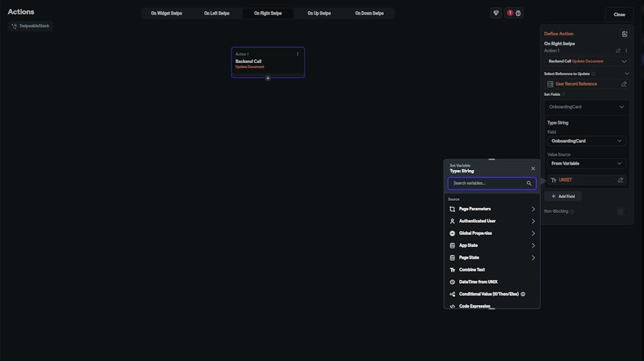Viewport: 644px width, 361px height.
Task: Expand Page State chevron
Action: 533,258
